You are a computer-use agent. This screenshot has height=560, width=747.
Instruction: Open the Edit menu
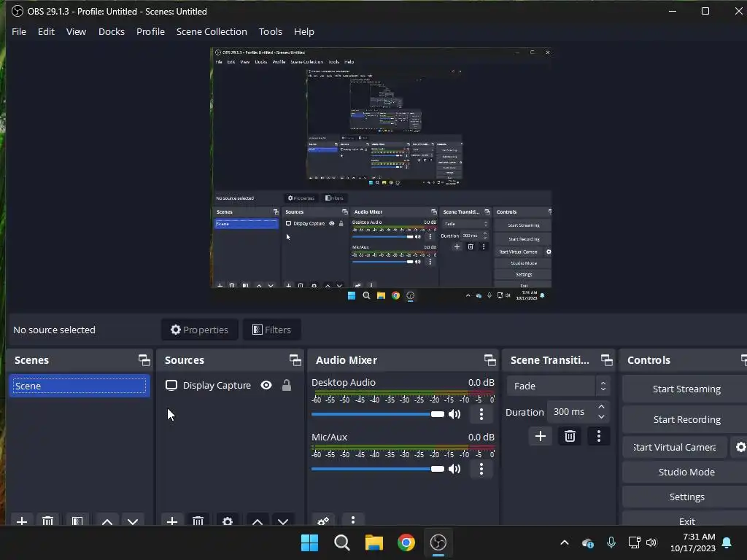point(46,31)
